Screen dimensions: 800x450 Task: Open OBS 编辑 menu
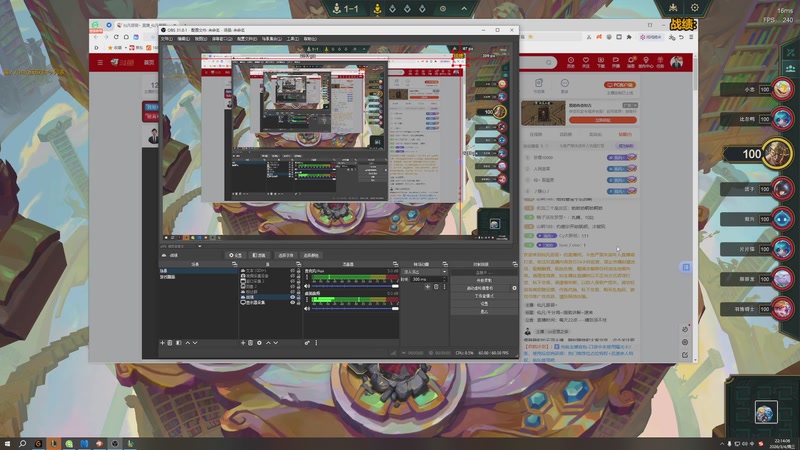(184, 39)
